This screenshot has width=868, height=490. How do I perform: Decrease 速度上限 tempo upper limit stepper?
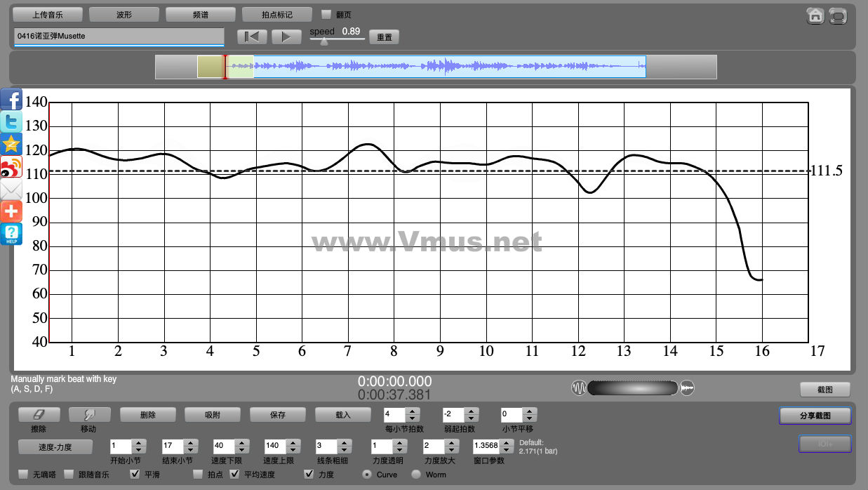[x=293, y=449]
